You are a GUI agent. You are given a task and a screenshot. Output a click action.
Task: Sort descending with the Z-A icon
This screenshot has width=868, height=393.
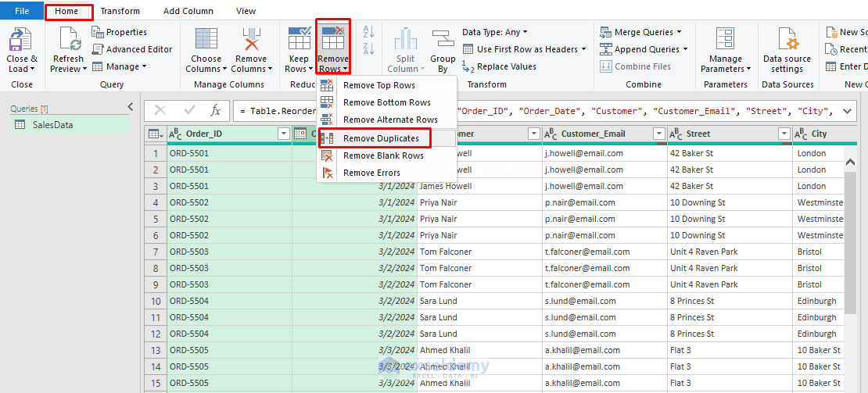click(x=368, y=49)
